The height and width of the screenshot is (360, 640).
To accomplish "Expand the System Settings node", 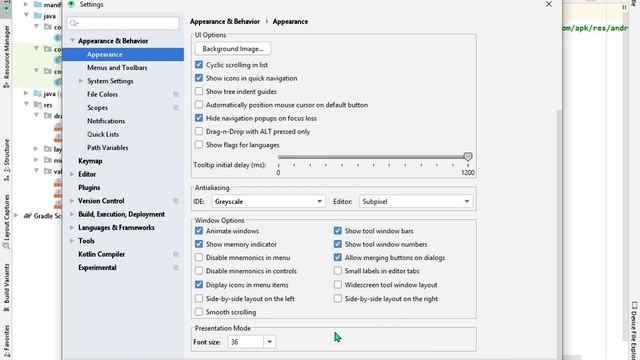I will [x=80, y=81].
